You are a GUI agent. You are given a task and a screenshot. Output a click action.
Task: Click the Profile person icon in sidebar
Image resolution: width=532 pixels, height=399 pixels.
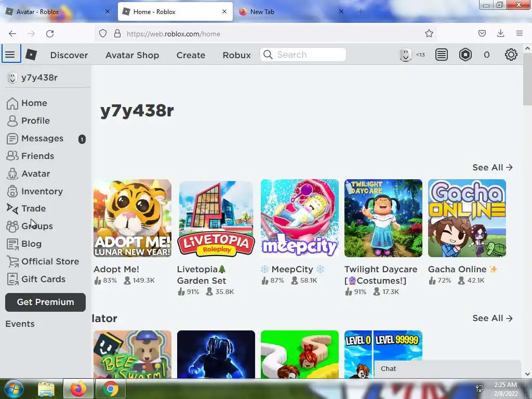pyautogui.click(x=12, y=121)
